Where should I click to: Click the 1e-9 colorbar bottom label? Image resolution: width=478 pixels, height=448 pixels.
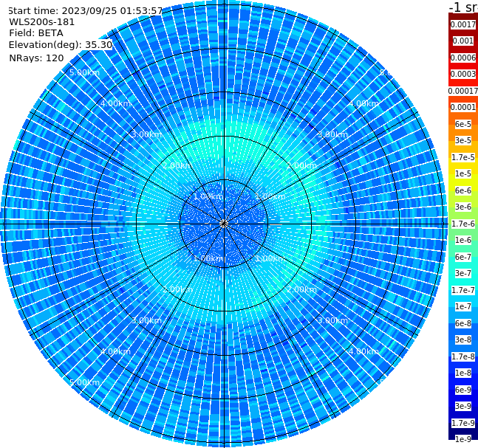462,439
